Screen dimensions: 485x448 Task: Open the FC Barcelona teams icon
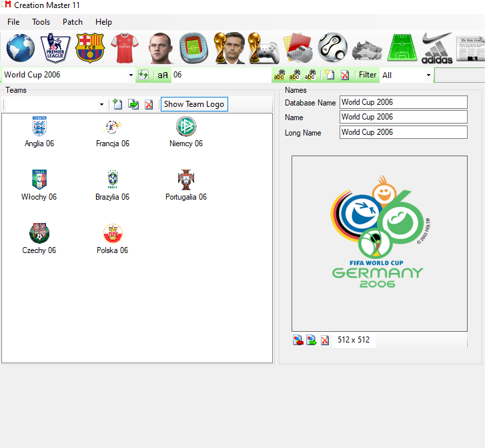click(x=90, y=48)
